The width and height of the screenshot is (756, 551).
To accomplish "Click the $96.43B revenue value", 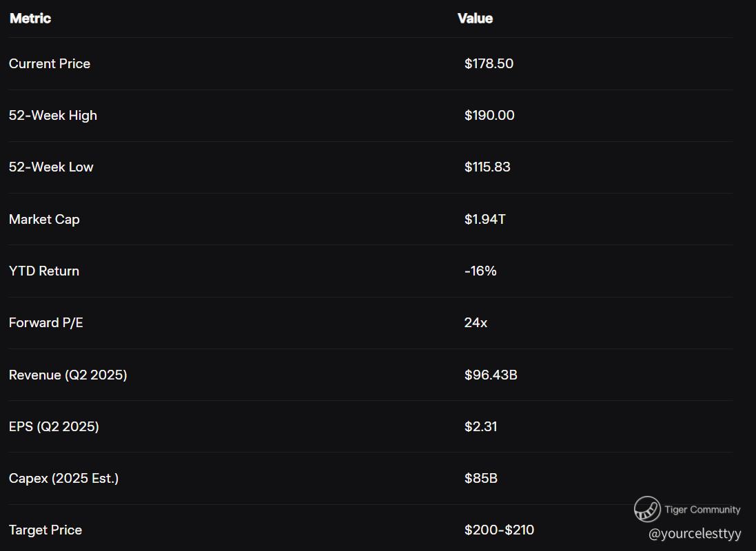I will [491, 375].
